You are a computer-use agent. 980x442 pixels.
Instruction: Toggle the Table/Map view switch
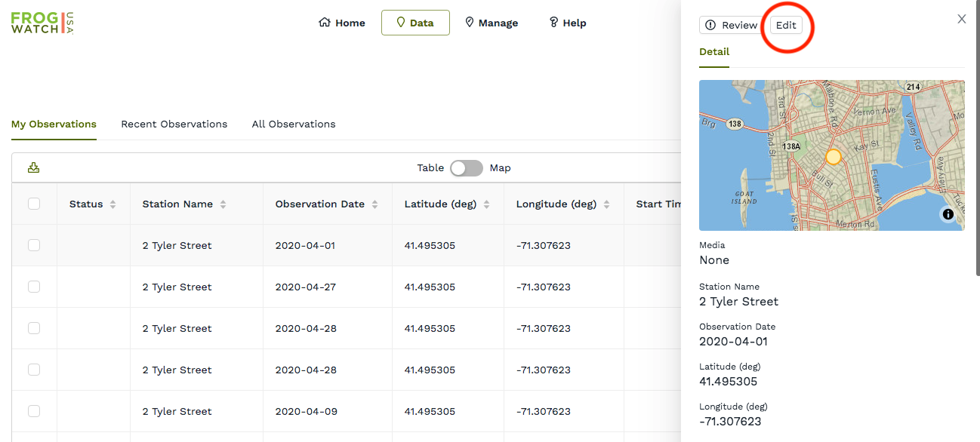[x=466, y=168]
